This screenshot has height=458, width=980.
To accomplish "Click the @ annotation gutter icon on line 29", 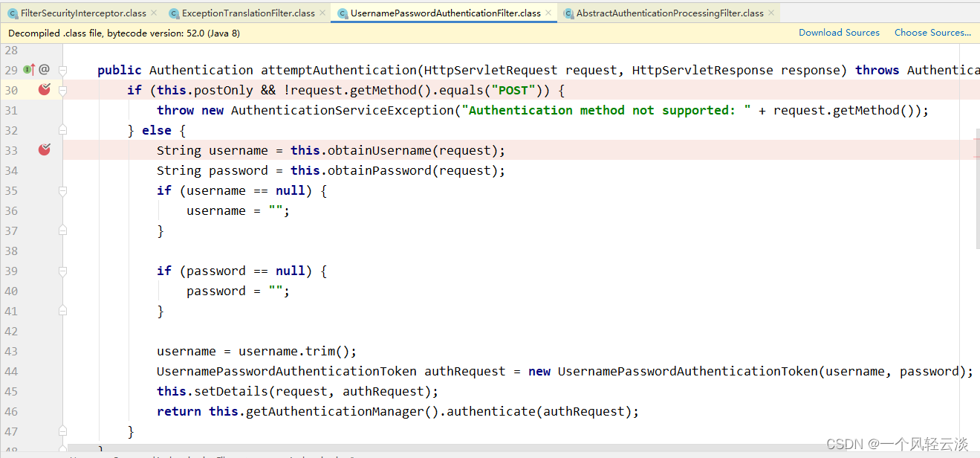I will (45, 69).
